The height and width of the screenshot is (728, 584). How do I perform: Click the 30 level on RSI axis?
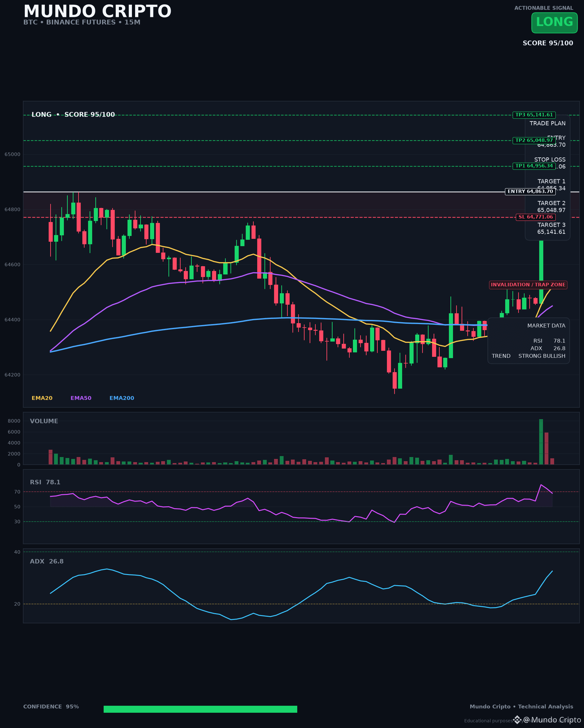[17, 522]
